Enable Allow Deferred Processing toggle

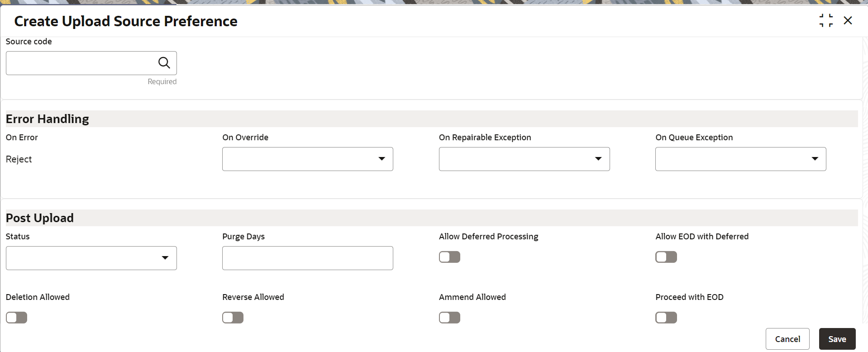pos(449,257)
